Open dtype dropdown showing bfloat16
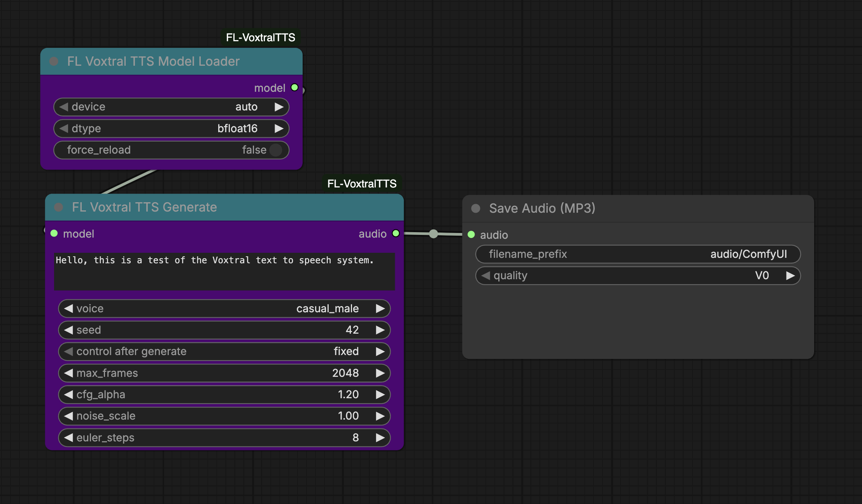The width and height of the screenshot is (862, 504). (x=171, y=128)
